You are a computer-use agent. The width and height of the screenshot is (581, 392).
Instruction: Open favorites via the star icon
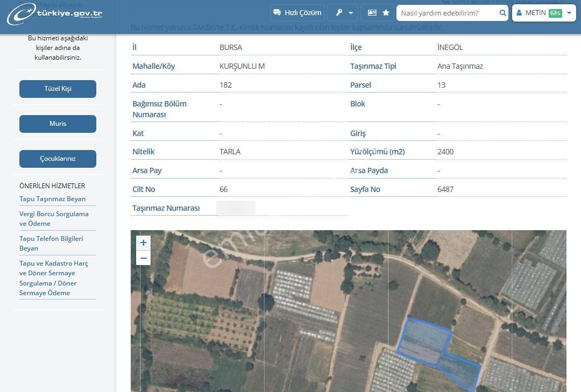(386, 13)
